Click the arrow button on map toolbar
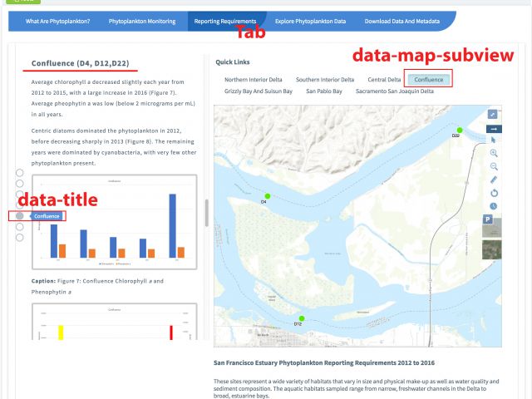This screenshot has width=532, height=399. 493,128
